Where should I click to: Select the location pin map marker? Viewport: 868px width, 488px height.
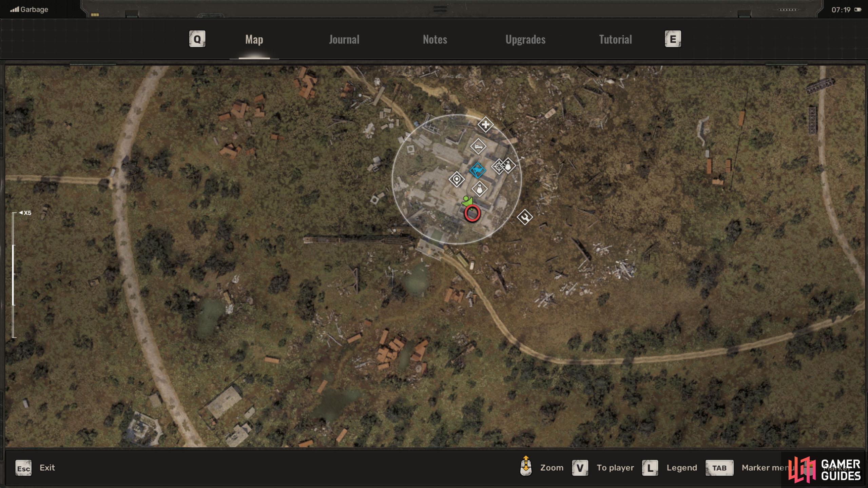(x=457, y=179)
